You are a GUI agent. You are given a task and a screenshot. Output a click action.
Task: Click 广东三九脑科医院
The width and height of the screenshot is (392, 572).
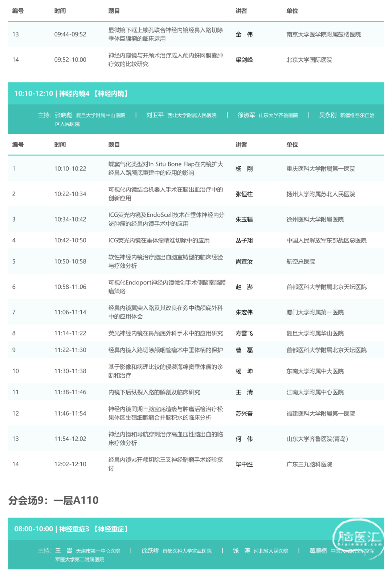(309, 464)
